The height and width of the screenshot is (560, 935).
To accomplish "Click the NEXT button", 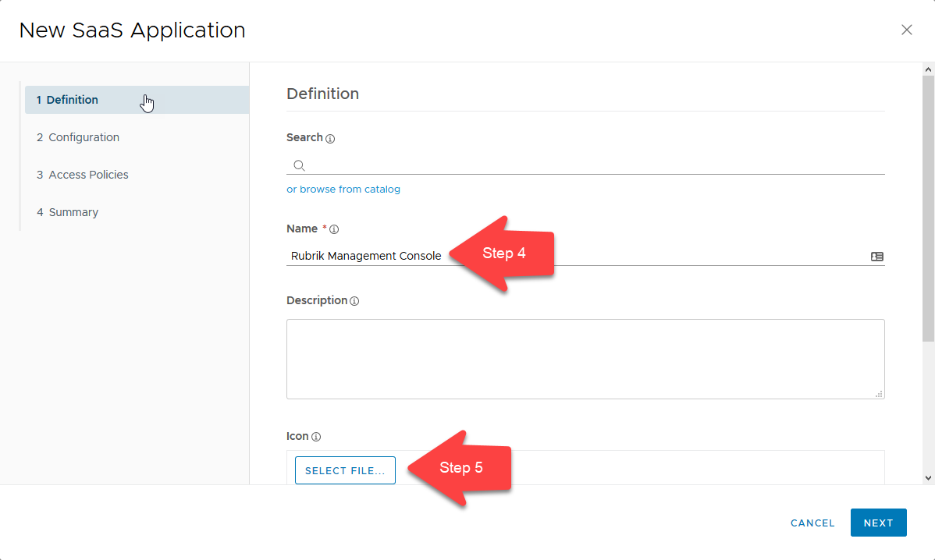I will tap(878, 523).
